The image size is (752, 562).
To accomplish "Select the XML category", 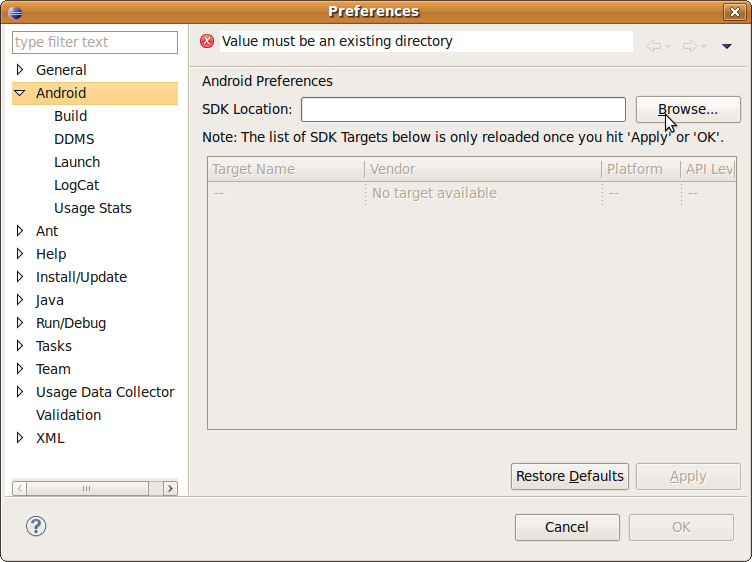I will pos(50,438).
